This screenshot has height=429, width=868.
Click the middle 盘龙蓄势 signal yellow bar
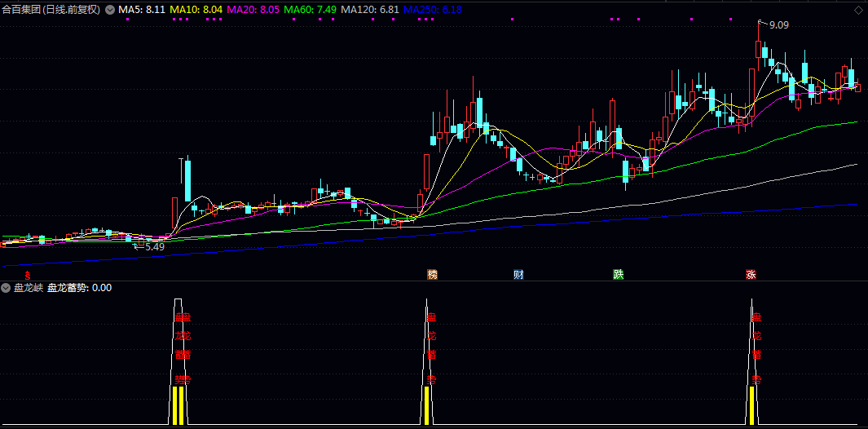tap(426, 405)
